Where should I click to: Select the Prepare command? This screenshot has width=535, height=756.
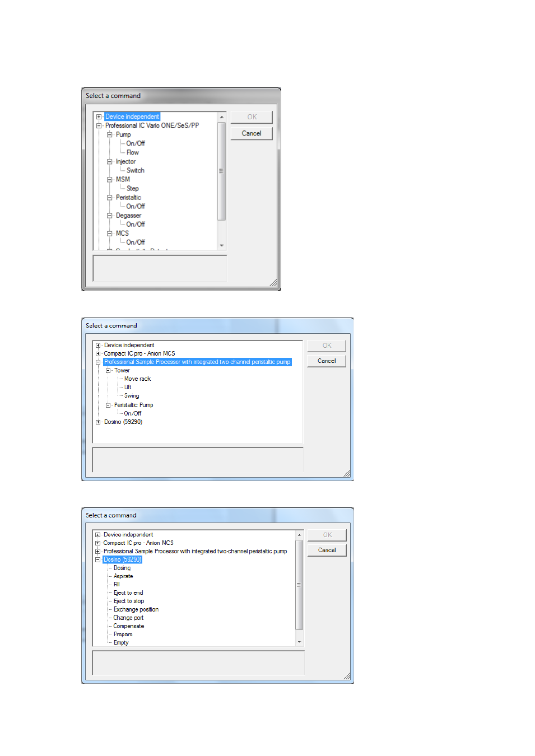click(x=123, y=634)
